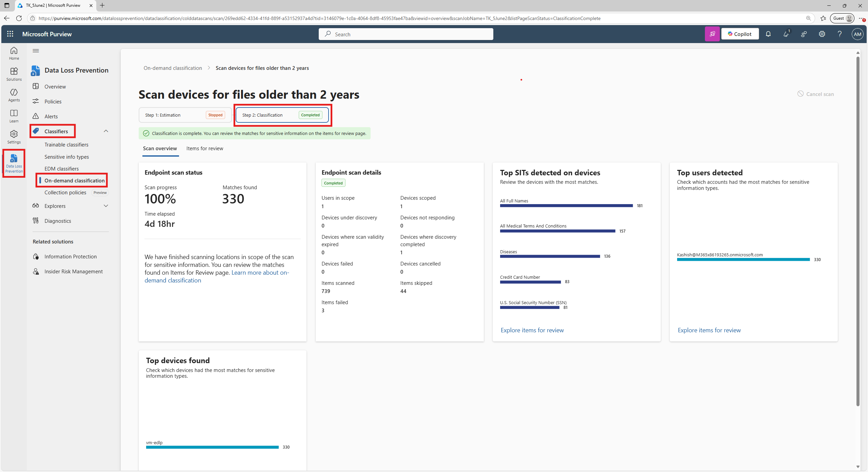Open Guest browser profile button

[x=843, y=18]
